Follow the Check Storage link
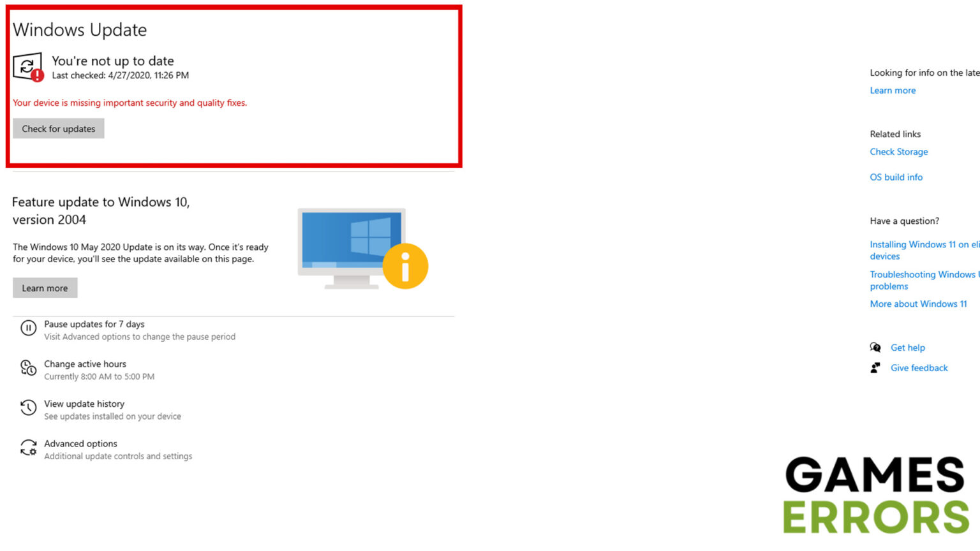The image size is (980, 551). pyautogui.click(x=898, y=152)
